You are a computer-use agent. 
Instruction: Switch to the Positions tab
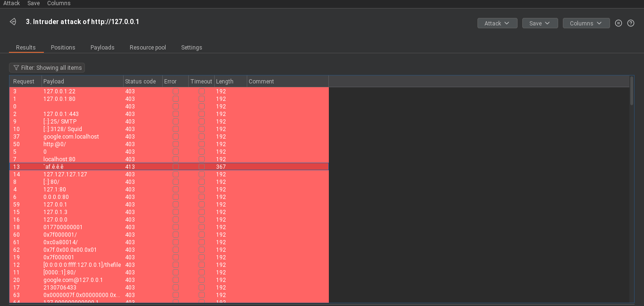(63, 48)
